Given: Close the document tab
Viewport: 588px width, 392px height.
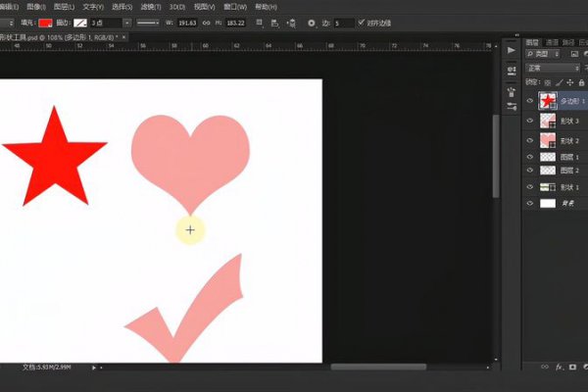Looking at the screenshot, I should pos(123,37).
